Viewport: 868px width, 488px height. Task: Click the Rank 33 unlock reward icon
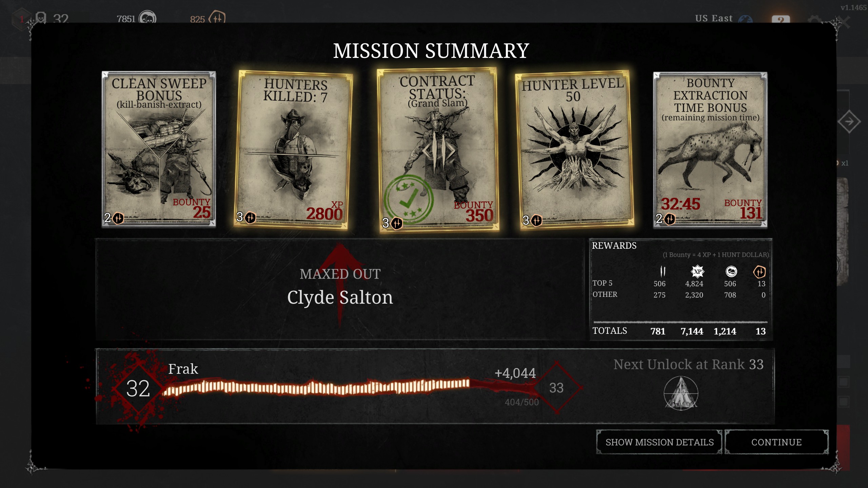click(680, 393)
